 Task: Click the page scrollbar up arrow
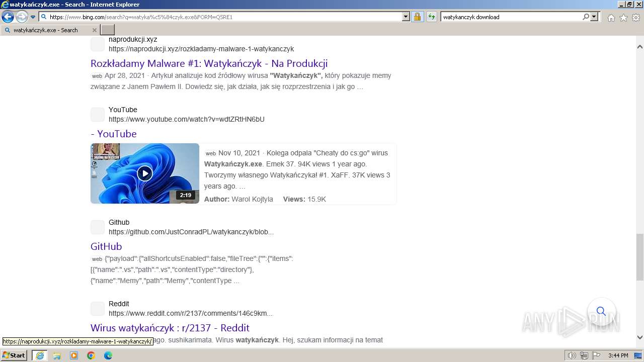point(640,47)
